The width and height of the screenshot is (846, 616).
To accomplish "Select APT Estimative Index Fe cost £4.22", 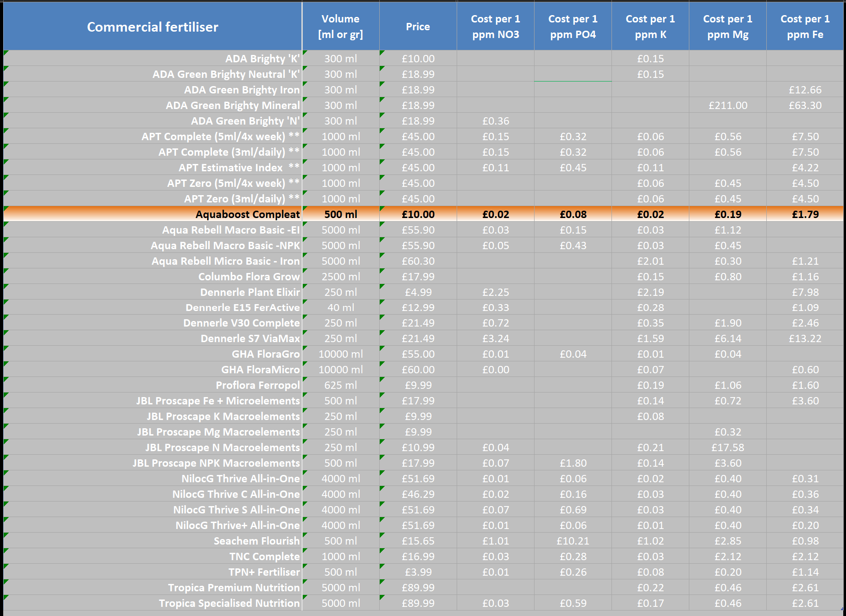I will click(805, 168).
